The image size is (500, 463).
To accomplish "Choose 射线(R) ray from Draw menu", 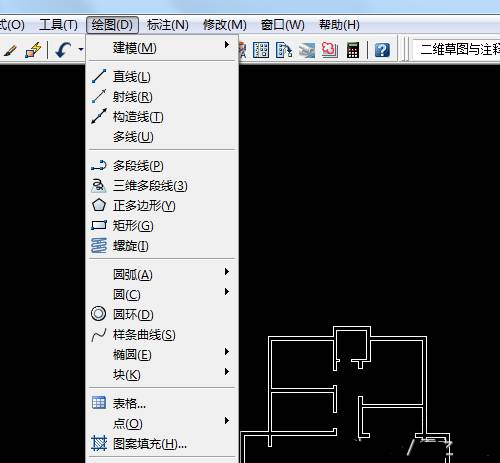I will click(162, 97).
